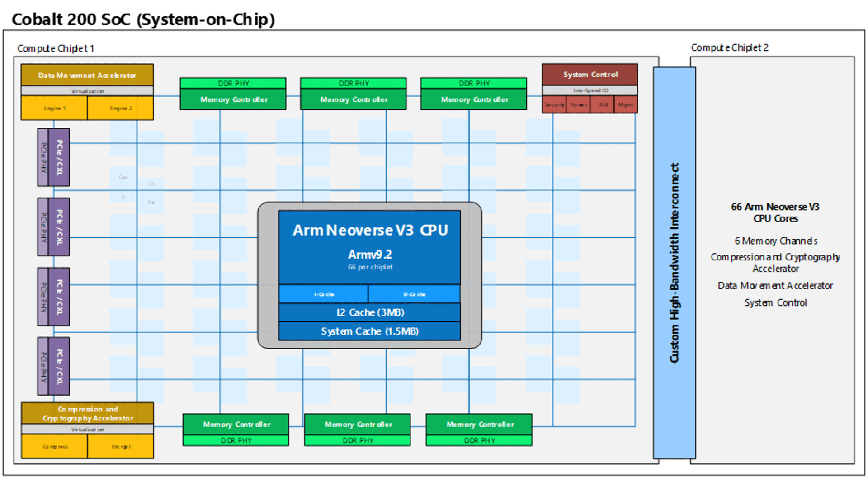Click Chiplet 2 "System Control" text
868x477 pixels.
coord(776,303)
